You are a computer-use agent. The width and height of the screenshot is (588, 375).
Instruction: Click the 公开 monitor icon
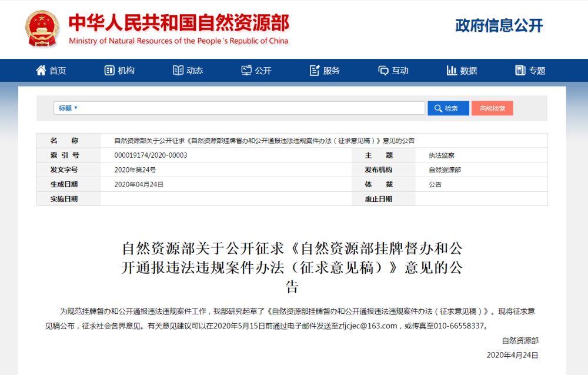pyautogui.click(x=246, y=71)
